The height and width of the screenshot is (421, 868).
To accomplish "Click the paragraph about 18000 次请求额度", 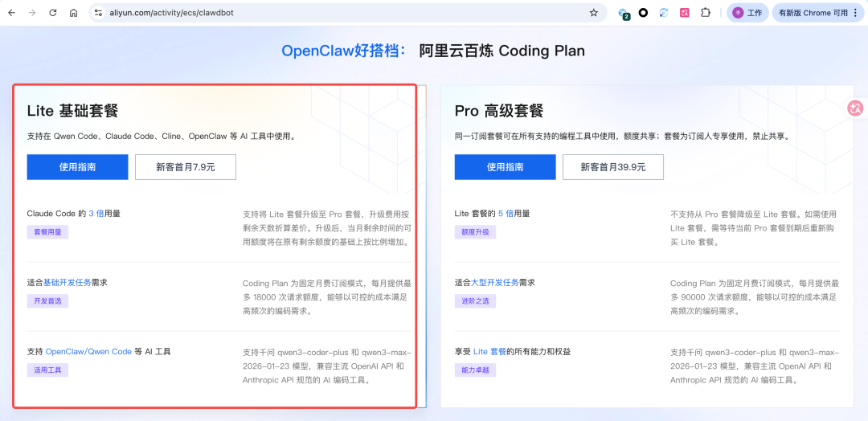I will [x=326, y=297].
